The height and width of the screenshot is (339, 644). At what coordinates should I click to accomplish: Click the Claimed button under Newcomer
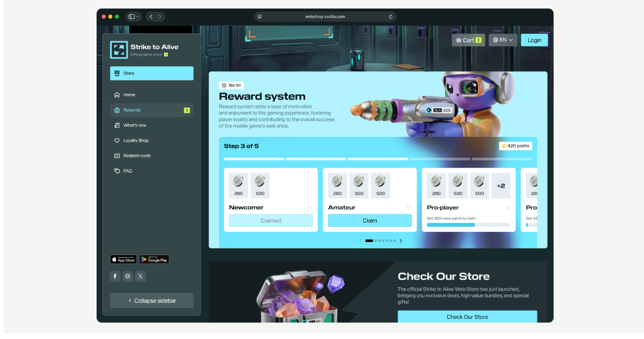click(x=271, y=220)
